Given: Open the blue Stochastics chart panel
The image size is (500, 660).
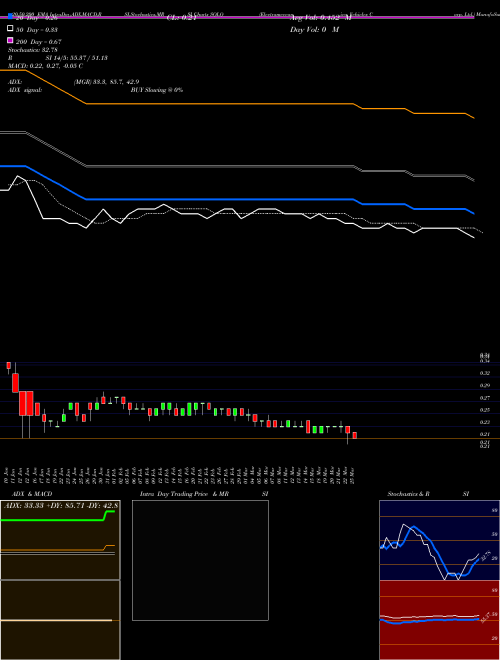Looking at the screenshot, I should click(x=439, y=540).
